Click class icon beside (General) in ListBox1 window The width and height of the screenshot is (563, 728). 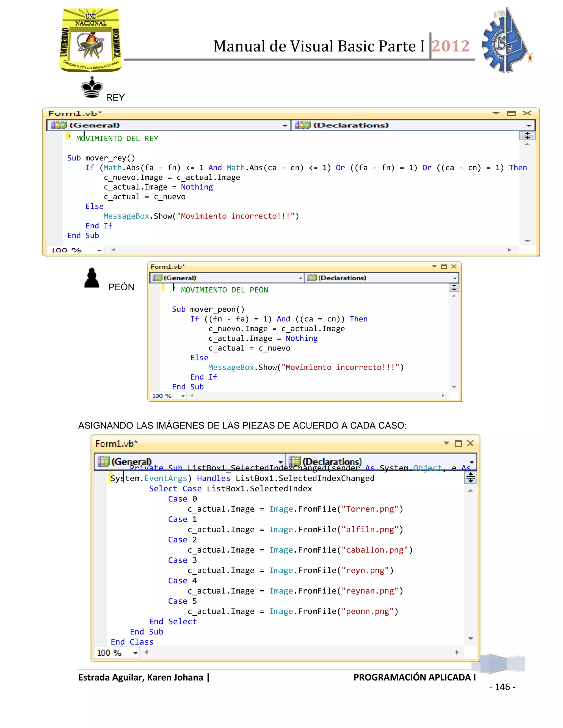tap(103, 461)
